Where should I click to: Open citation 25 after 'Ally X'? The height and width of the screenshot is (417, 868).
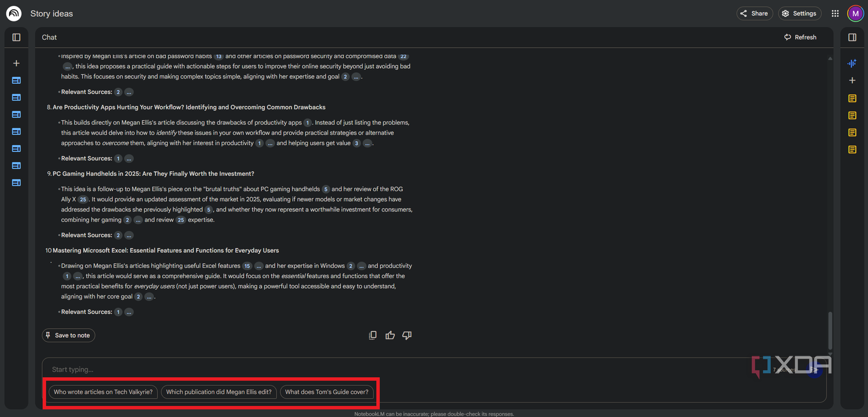click(83, 200)
